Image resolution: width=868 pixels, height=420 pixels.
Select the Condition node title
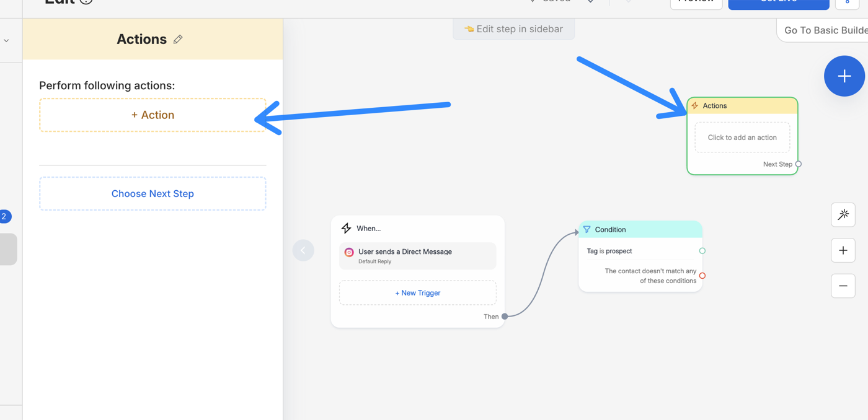610,230
